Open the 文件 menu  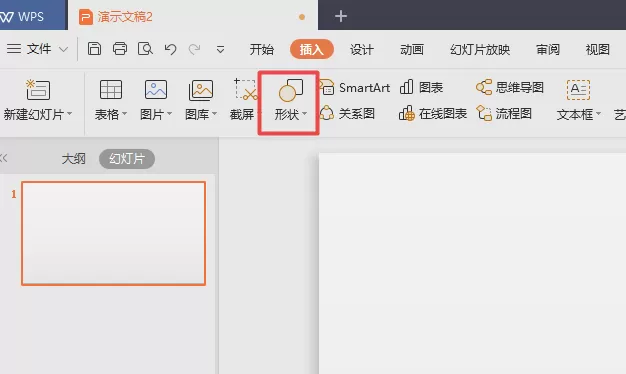(39, 49)
